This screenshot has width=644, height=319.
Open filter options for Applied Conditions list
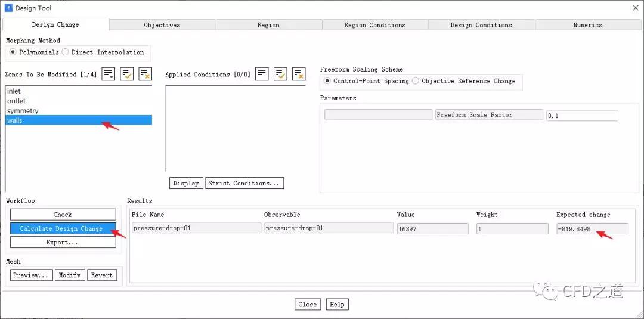click(262, 75)
